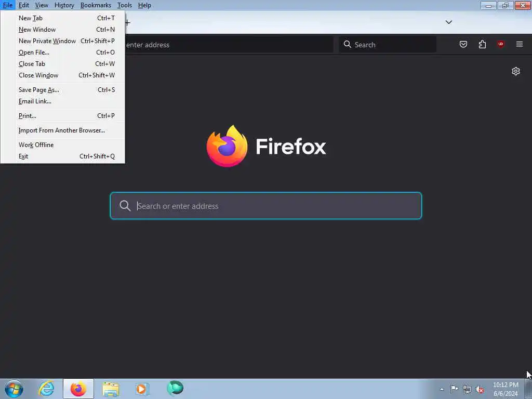Open the File menu

pos(7,5)
